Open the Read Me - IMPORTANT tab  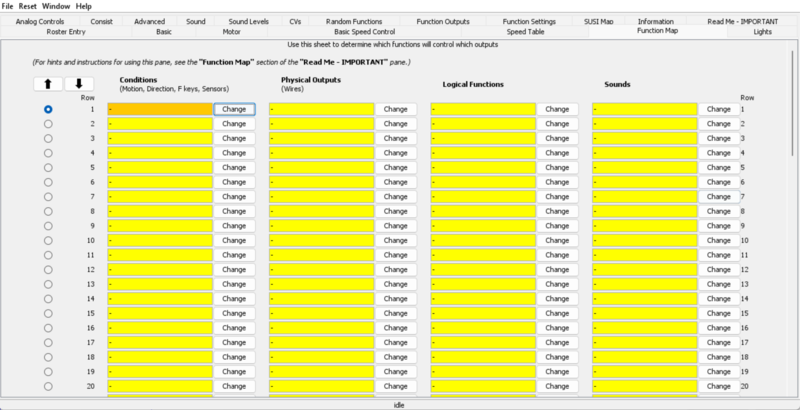[742, 21]
